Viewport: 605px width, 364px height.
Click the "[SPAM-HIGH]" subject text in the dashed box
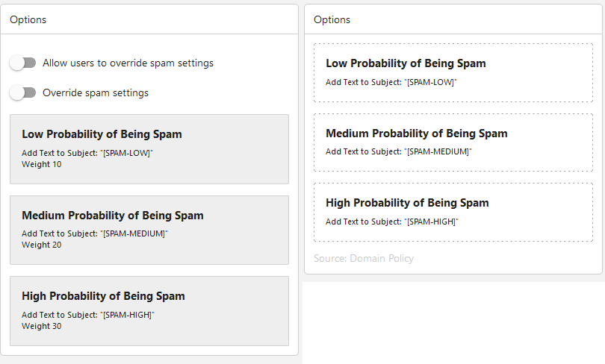coord(431,222)
